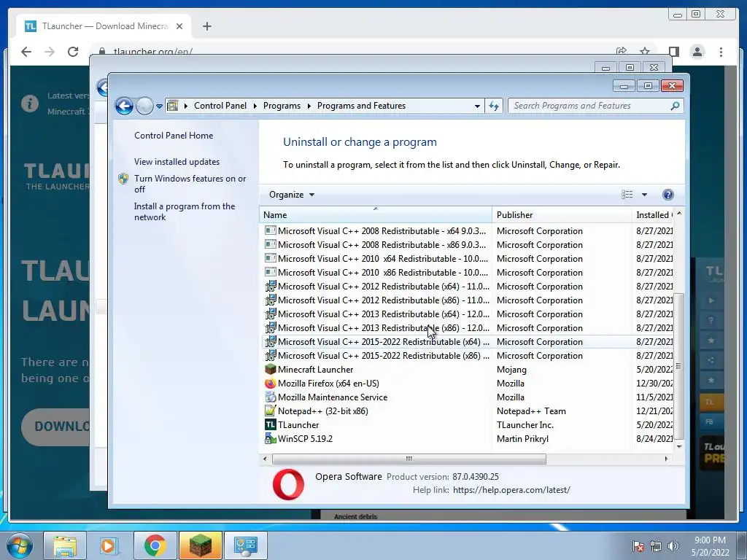Open help with the blue question mark icon
747x560 pixels.
click(x=668, y=194)
